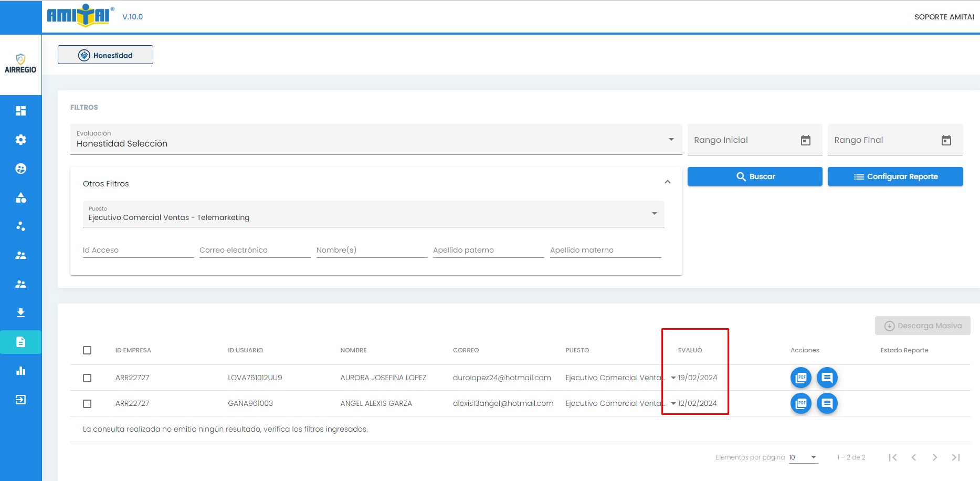Collapse the Otros Filtros panel
The height and width of the screenshot is (481, 980).
[x=667, y=182]
